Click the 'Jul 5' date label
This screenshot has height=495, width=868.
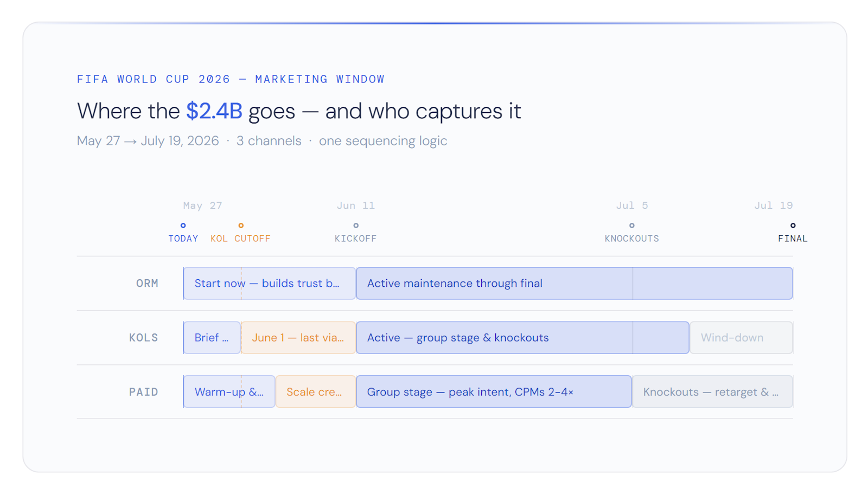[x=632, y=205]
